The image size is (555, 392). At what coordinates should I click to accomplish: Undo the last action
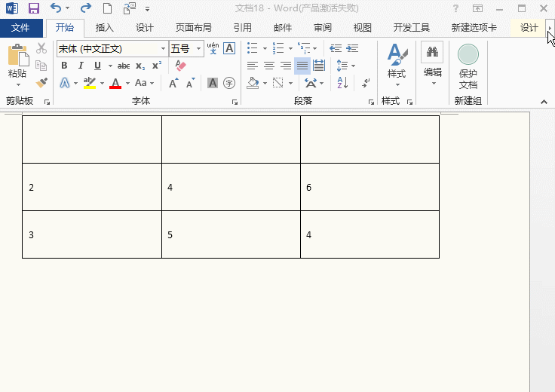click(x=56, y=8)
